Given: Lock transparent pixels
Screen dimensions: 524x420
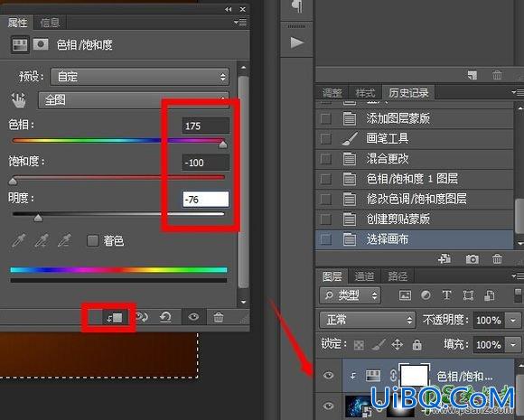Looking at the screenshot, I should [359, 345].
